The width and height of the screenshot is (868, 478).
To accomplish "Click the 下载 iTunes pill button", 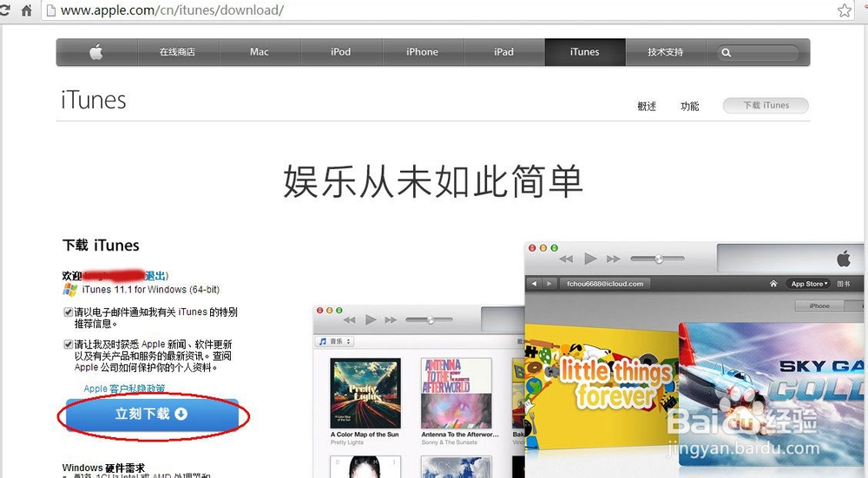I will [x=766, y=105].
